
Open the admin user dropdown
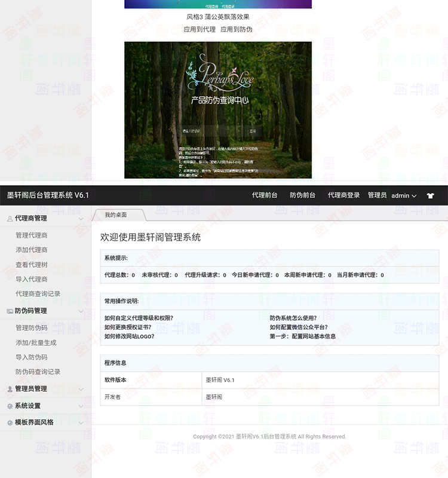(x=404, y=196)
